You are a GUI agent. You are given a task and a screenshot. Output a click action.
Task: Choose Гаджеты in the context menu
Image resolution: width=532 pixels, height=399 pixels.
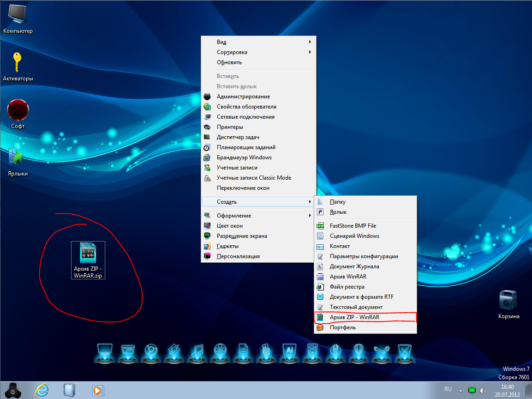click(x=258, y=246)
